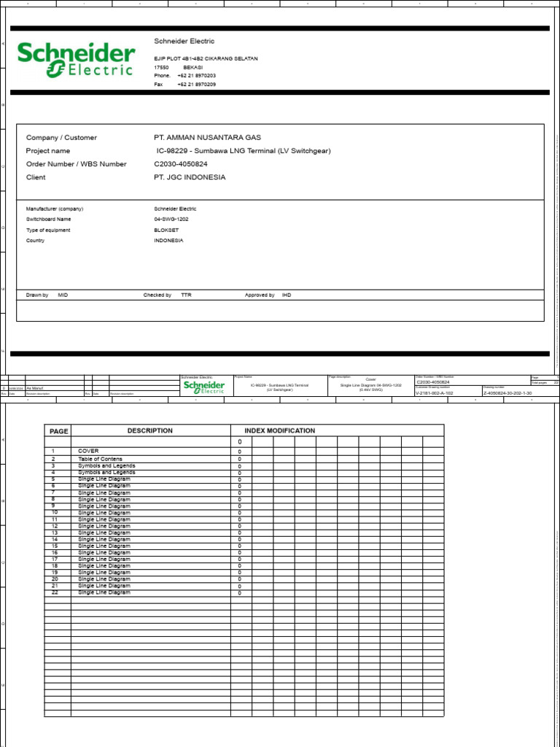Screen dimensions: 560x747
Task: Click title block page description 'Single Line Diagram 04-SWG-1202'
Action: pos(371,385)
